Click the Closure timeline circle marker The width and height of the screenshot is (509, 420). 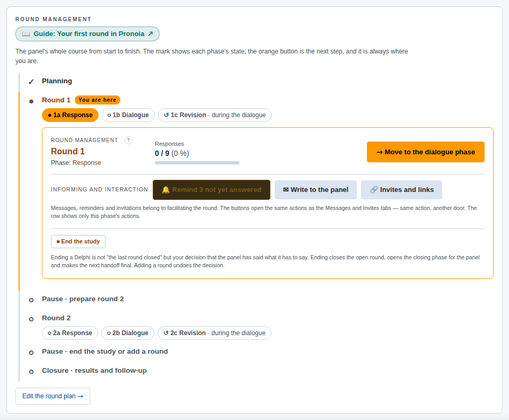[x=31, y=372]
